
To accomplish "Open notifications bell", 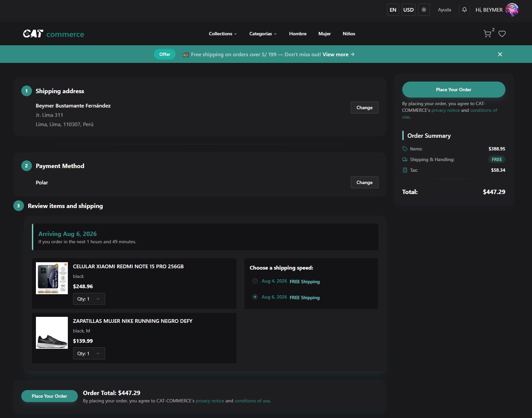I will tap(465, 10).
